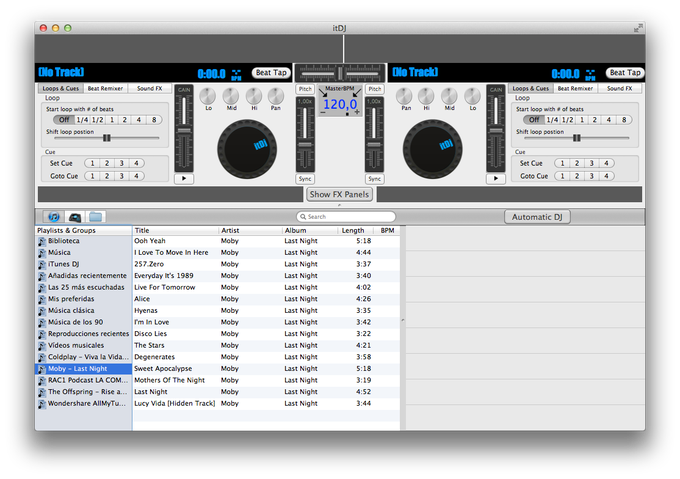Switch to right deck Loops & Cues tab

[531, 88]
